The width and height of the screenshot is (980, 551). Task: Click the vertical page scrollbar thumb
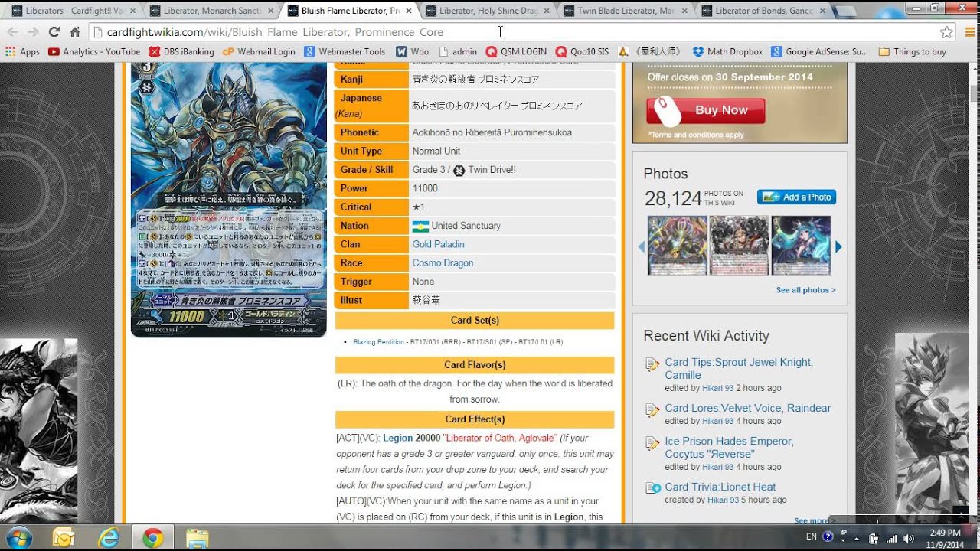tap(973, 93)
